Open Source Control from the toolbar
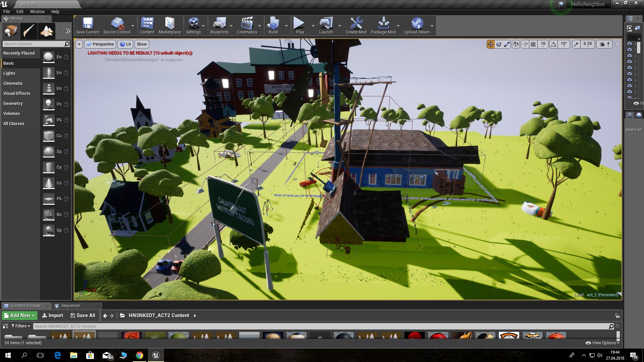Image resolution: width=644 pixels, height=362 pixels. [x=117, y=25]
